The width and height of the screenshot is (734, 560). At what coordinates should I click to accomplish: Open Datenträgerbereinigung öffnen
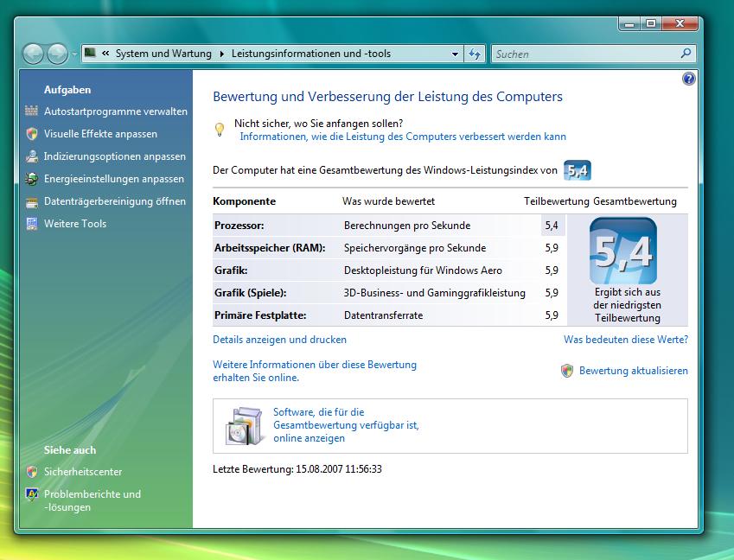[x=115, y=201]
